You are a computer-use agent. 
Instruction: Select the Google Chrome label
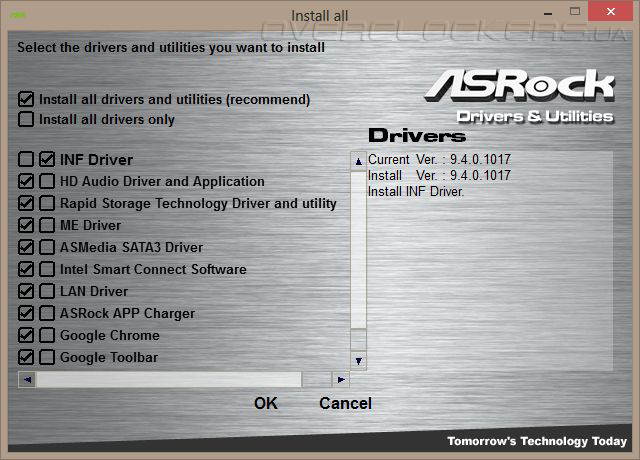(110, 336)
